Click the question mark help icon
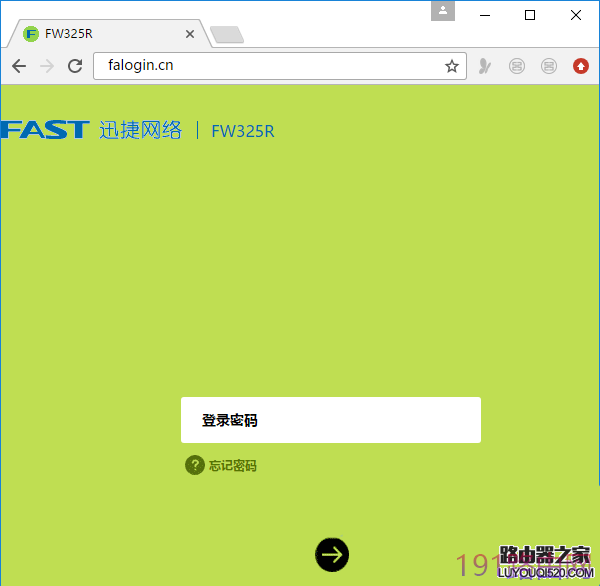The width and height of the screenshot is (600, 586). click(x=195, y=465)
